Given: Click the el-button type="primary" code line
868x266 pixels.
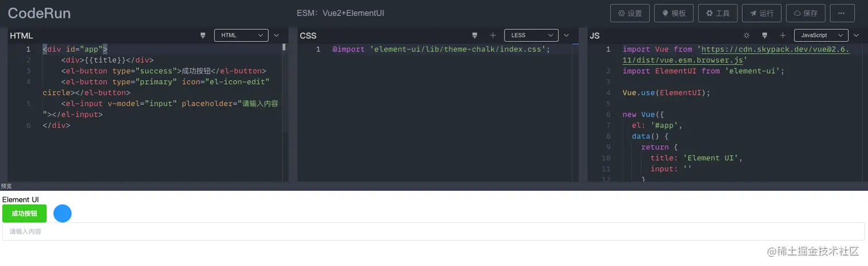Looking at the screenshot, I should coord(156,87).
